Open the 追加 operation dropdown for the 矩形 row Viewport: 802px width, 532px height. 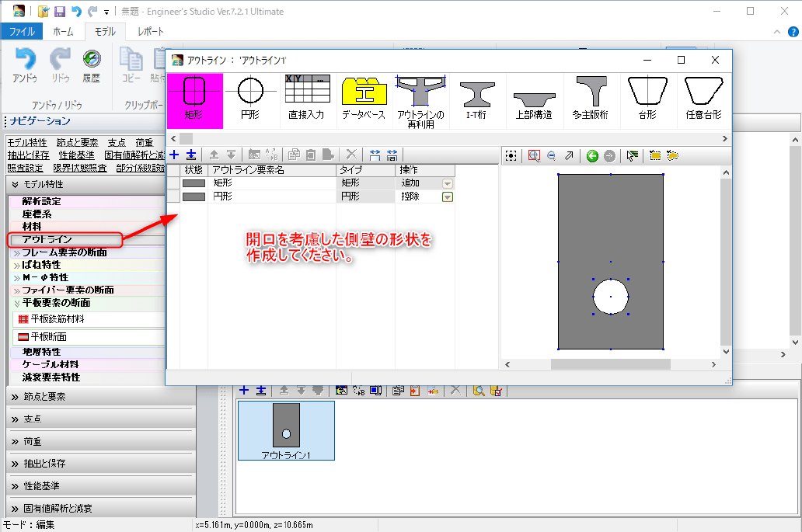point(448,183)
